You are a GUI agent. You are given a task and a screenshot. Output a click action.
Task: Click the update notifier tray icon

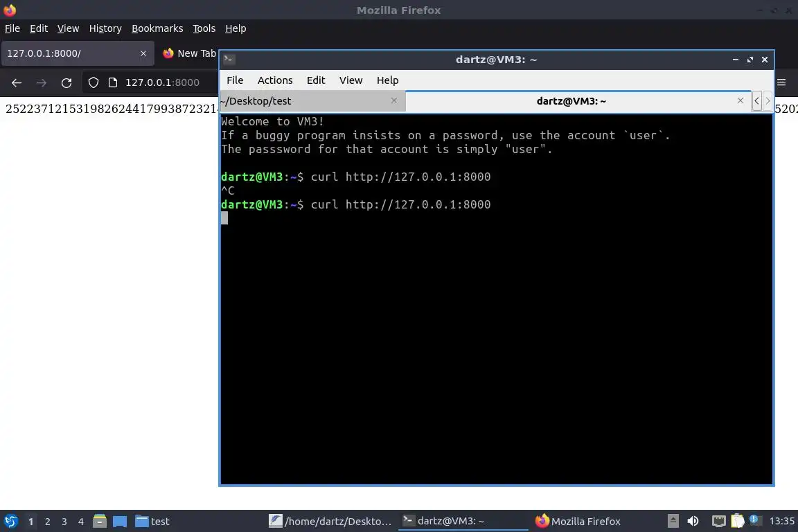(x=755, y=521)
